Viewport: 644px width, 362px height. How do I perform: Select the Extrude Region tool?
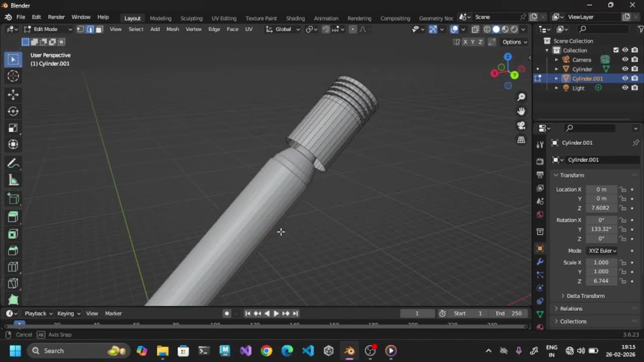(13, 217)
